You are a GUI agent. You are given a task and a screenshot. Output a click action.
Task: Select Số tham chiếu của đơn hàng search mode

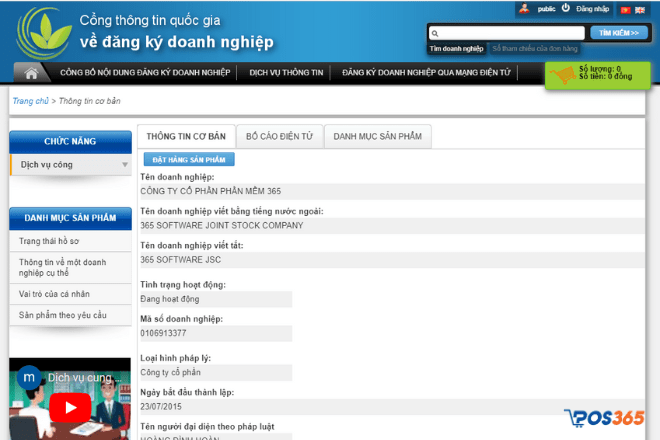[x=535, y=49]
